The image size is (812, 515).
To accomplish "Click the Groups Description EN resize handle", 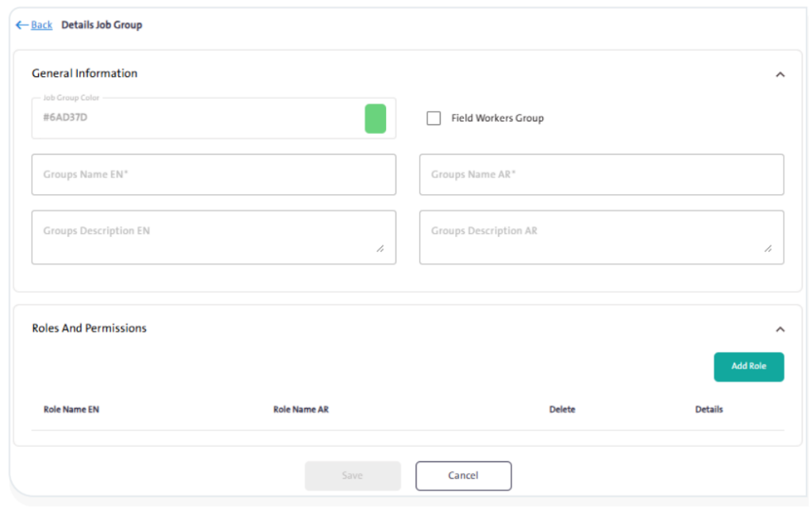I will pyautogui.click(x=380, y=249).
